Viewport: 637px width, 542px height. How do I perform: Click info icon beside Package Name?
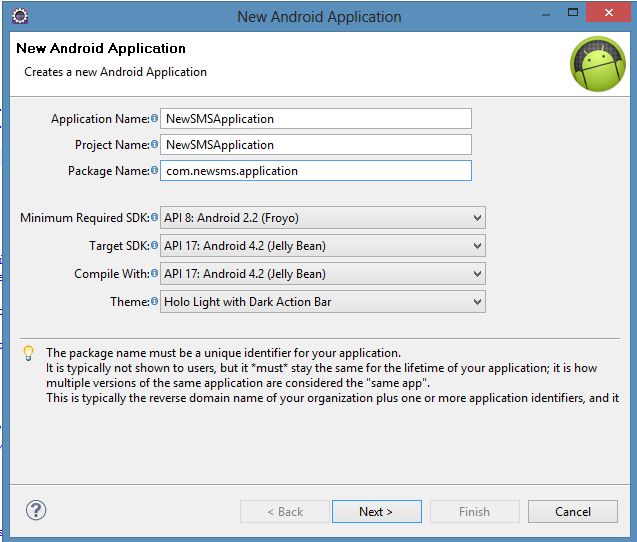coord(155,171)
